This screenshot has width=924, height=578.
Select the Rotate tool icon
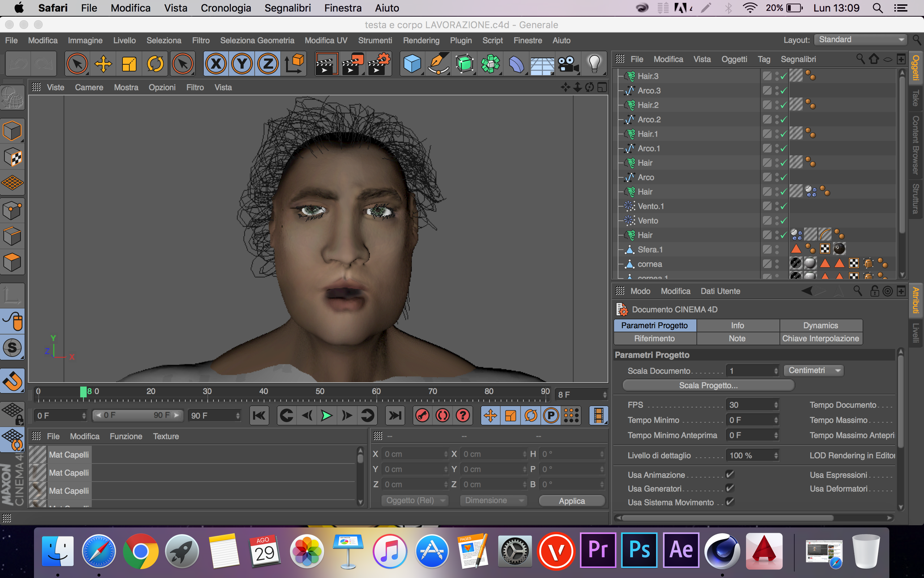pyautogui.click(x=155, y=64)
